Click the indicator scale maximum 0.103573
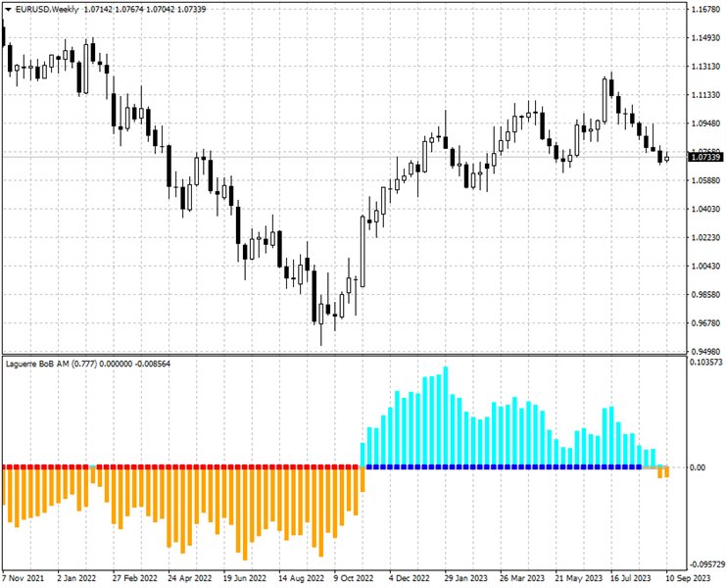The width and height of the screenshot is (726, 588). pyautogui.click(x=706, y=362)
